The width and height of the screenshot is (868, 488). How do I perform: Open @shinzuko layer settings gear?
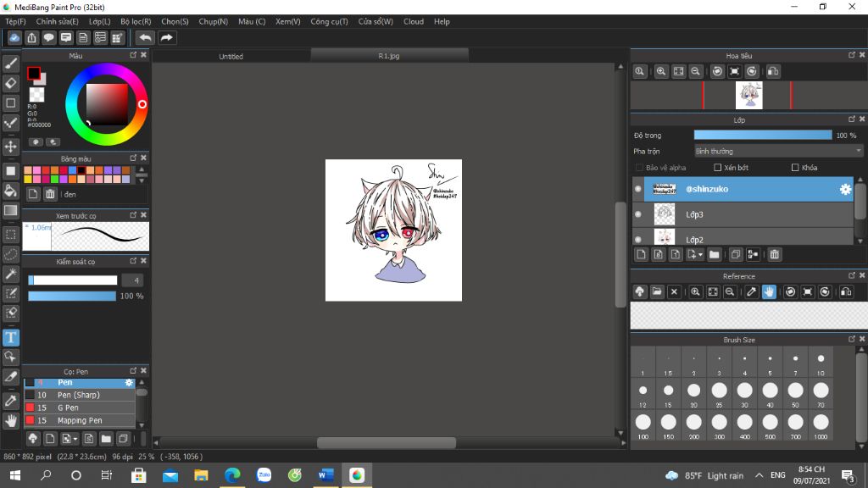pyautogui.click(x=845, y=189)
